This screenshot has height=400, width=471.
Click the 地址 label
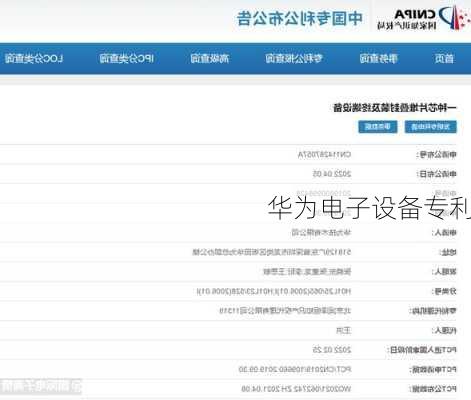click(x=447, y=252)
